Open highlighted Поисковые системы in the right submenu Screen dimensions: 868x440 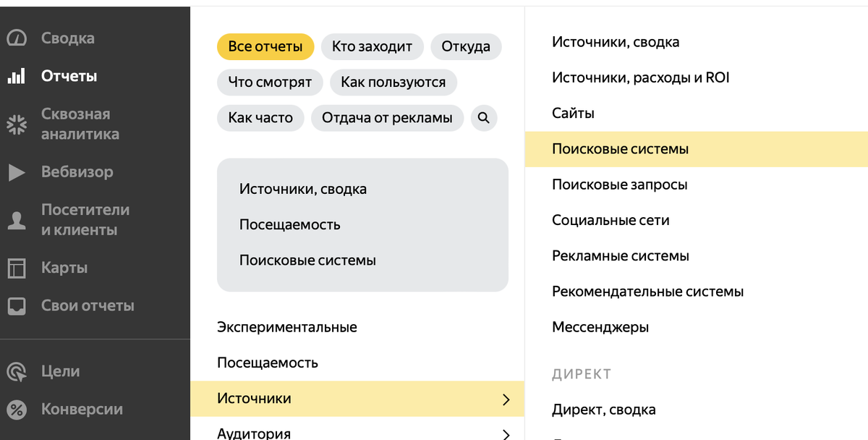[x=697, y=149]
